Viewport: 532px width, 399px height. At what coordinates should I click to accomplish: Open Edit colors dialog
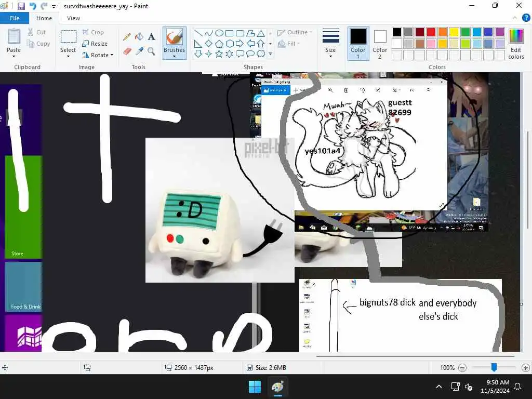point(516,44)
